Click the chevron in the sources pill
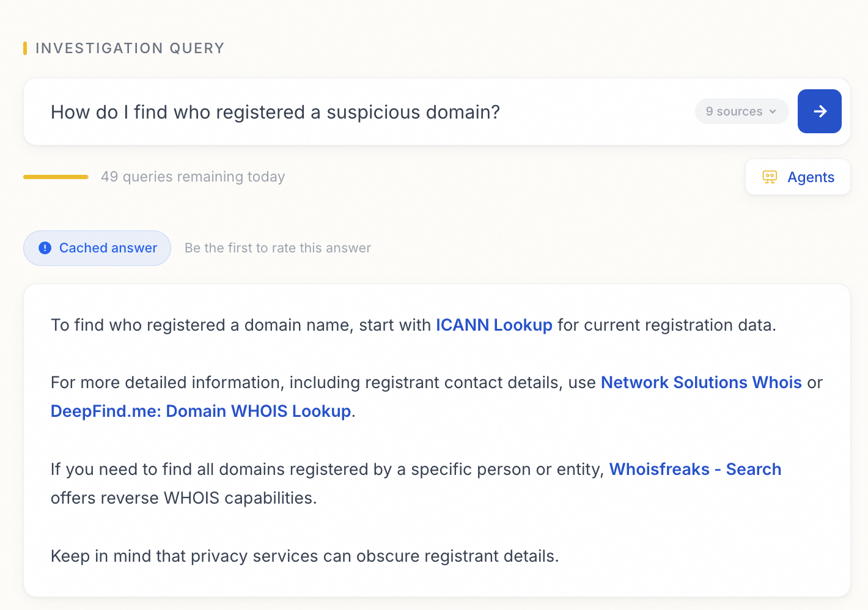 coord(773,112)
